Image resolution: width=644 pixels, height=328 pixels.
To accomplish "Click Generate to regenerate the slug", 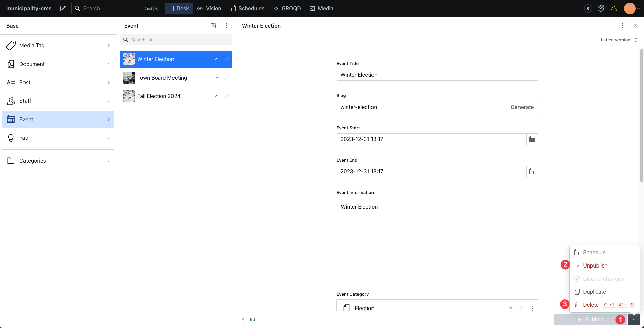I will (522, 107).
